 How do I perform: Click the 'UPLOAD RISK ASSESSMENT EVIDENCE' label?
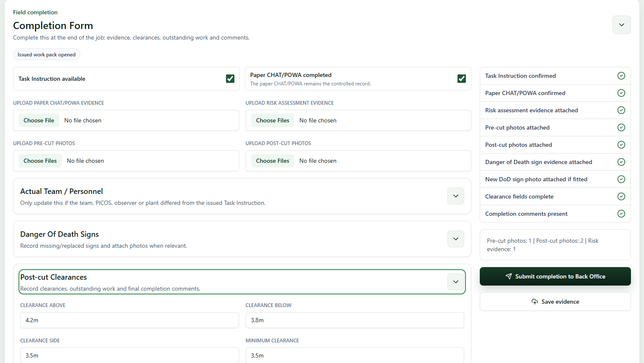point(290,103)
